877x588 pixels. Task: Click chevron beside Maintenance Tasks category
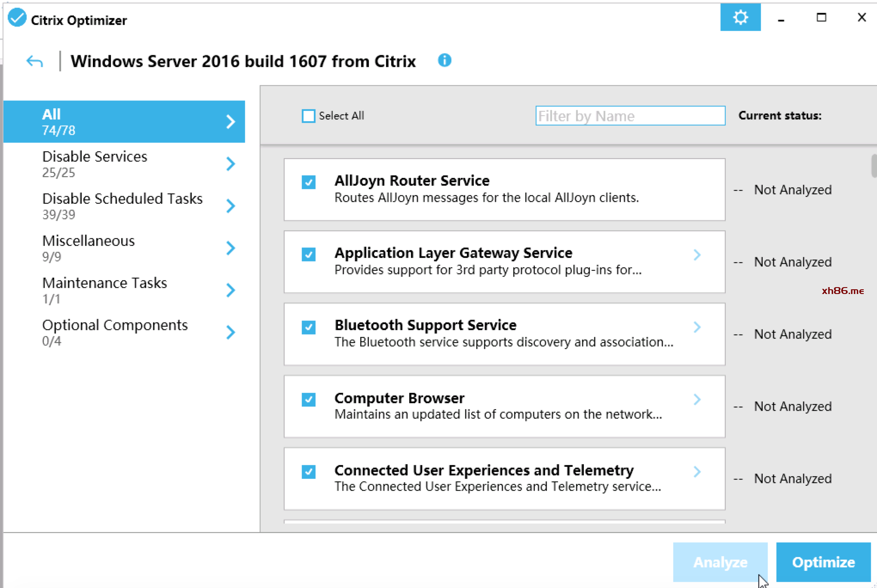[231, 290]
